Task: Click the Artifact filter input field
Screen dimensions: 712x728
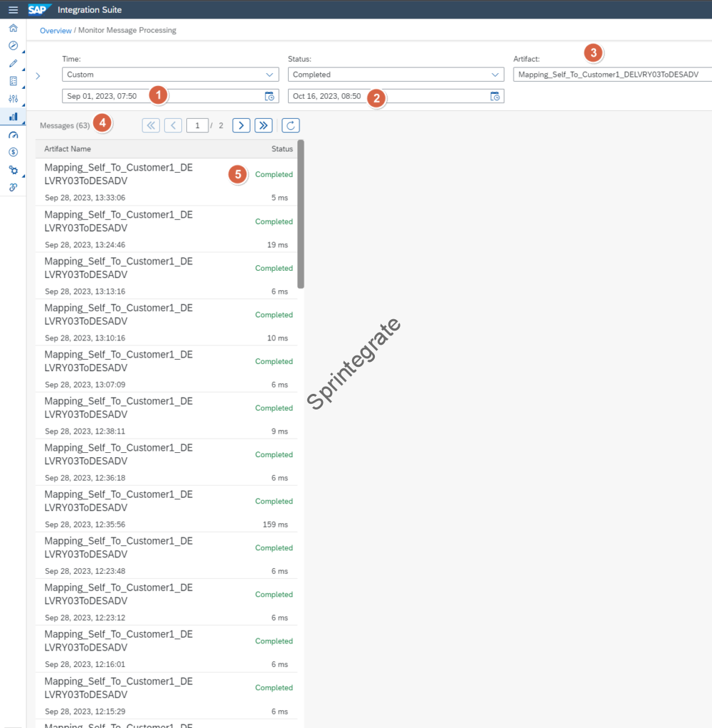Action: click(612, 75)
